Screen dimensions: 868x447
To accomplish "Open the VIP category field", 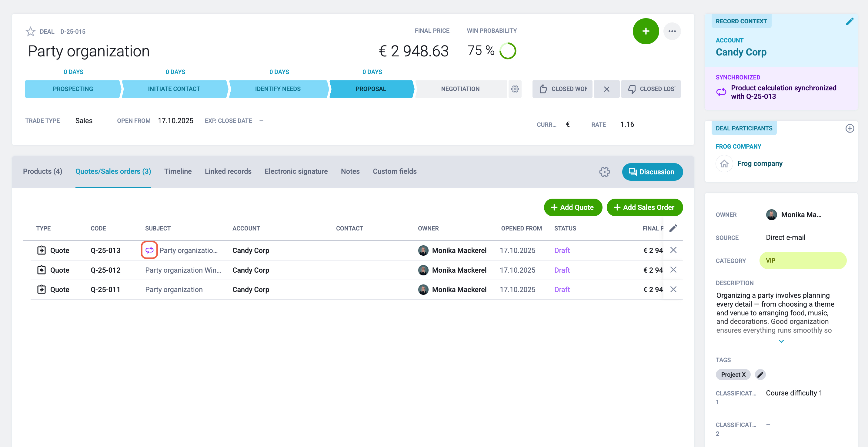I will (803, 260).
